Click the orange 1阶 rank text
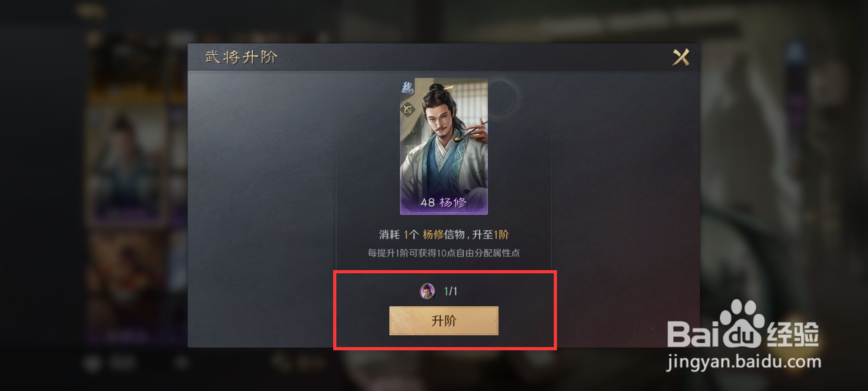This screenshot has height=391, width=868. click(x=501, y=234)
